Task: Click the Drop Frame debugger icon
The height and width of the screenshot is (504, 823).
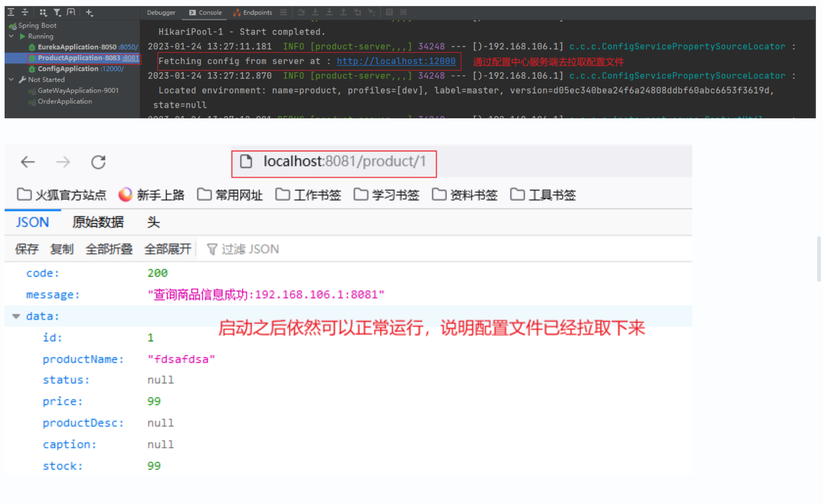Action: (x=357, y=12)
